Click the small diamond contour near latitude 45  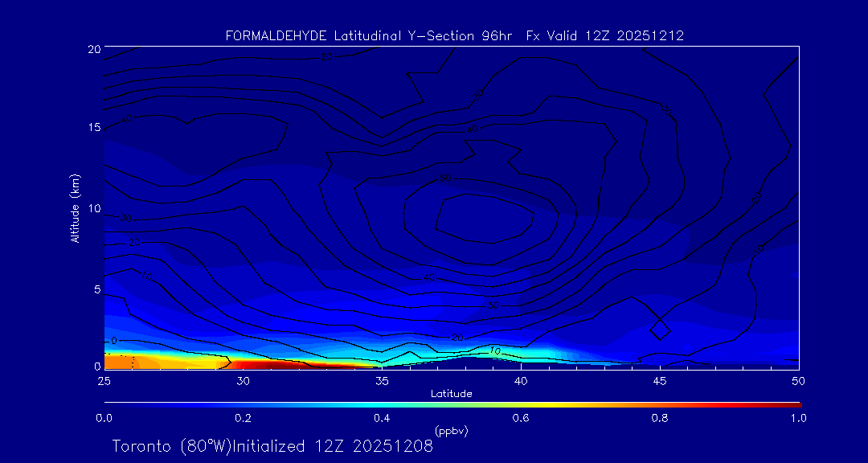coord(660,329)
